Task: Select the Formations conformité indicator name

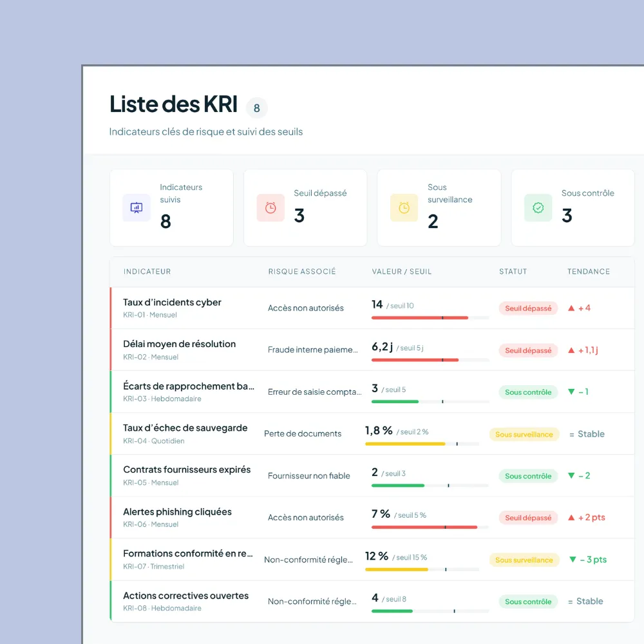Action: (x=187, y=554)
